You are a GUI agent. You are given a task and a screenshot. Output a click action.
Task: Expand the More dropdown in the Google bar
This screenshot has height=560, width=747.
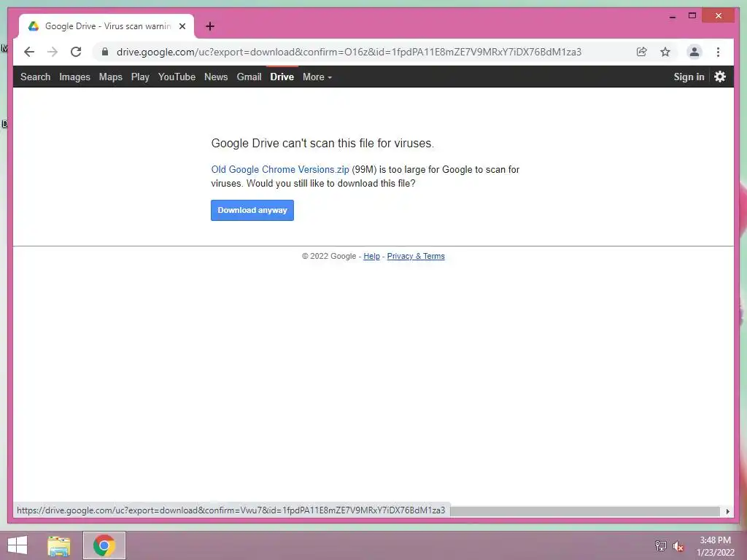point(317,77)
